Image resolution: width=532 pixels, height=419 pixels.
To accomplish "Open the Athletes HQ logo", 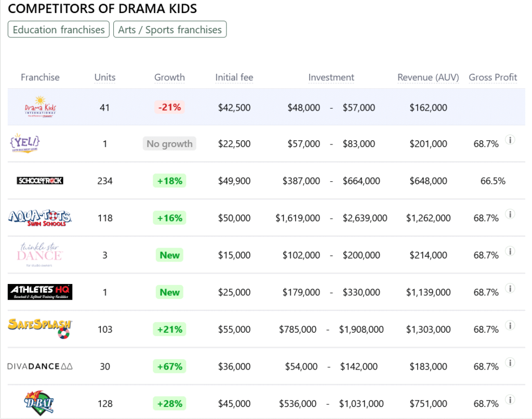I will [x=40, y=292].
